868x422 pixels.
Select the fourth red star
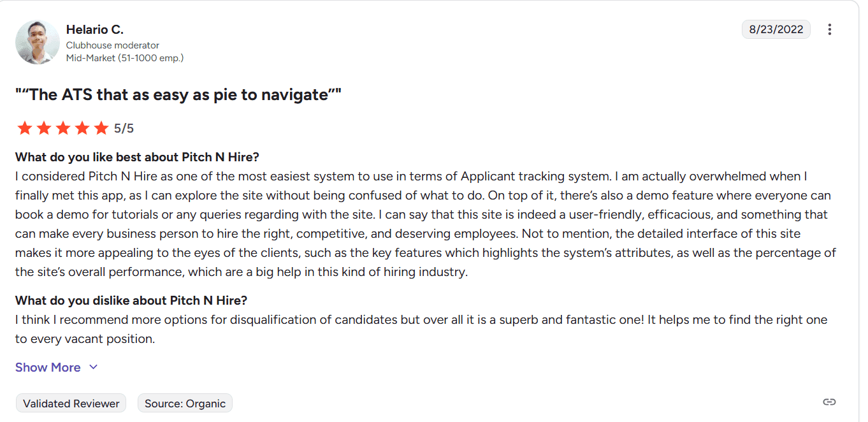click(82, 127)
